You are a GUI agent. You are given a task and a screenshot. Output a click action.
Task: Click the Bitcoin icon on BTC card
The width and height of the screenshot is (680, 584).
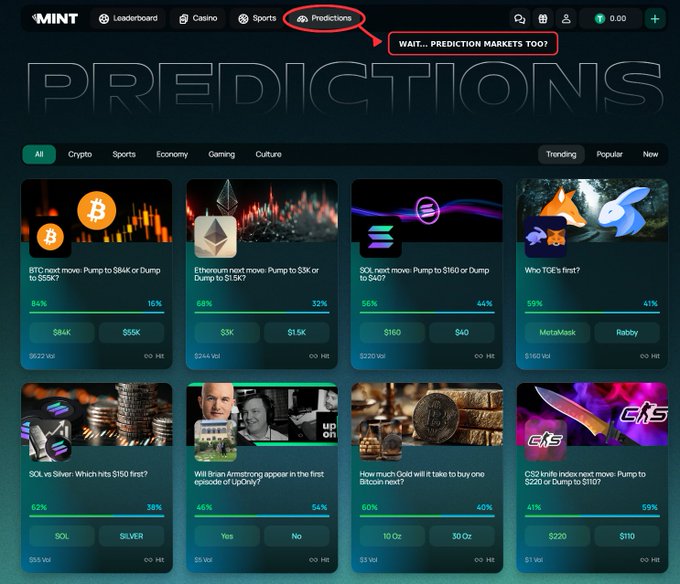point(50,237)
